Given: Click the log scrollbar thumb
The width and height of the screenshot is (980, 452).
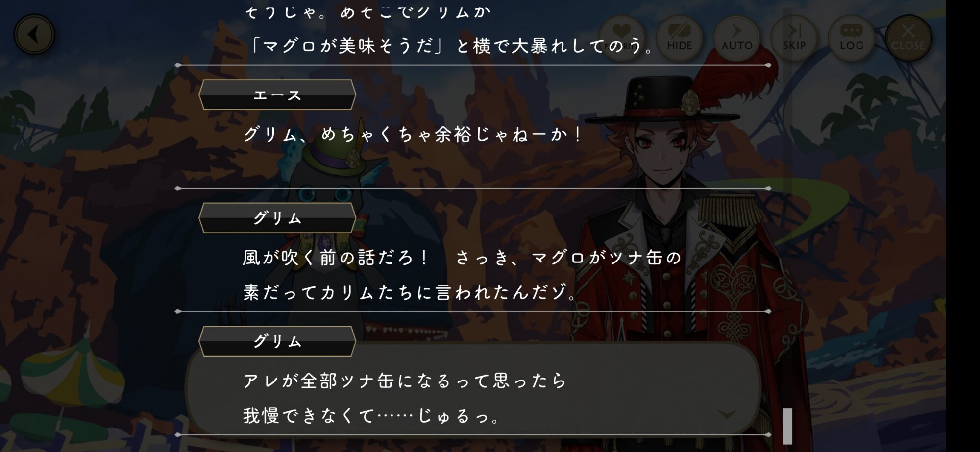Looking at the screenshot, I should (787, 426).
